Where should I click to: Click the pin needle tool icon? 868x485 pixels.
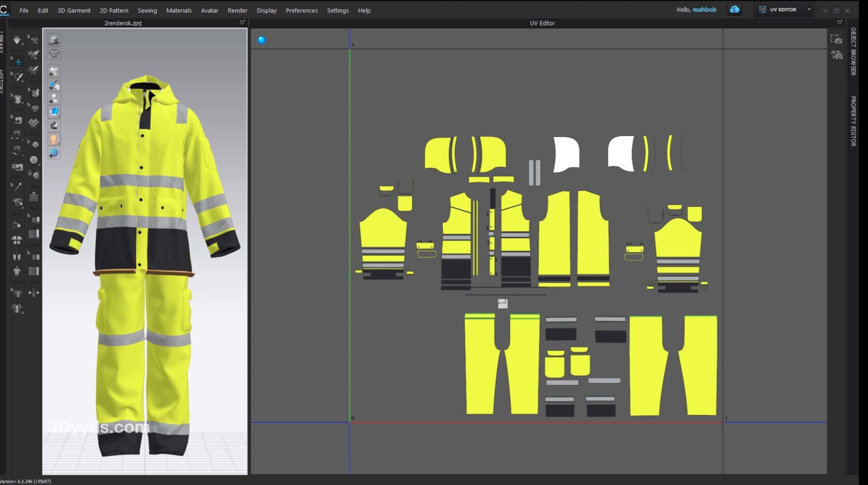17,187
